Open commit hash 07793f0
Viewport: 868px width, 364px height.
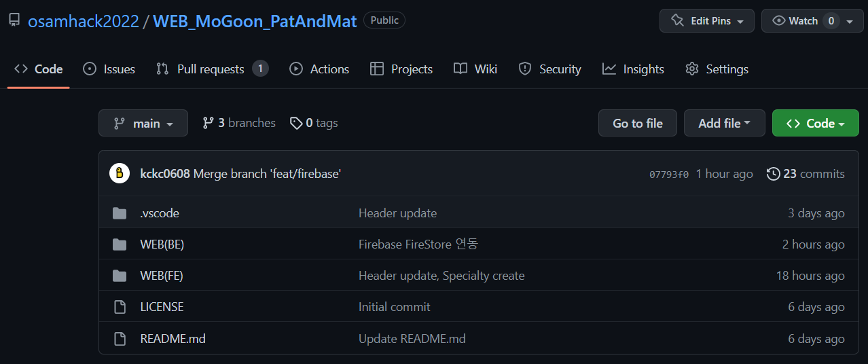[669, 175]
